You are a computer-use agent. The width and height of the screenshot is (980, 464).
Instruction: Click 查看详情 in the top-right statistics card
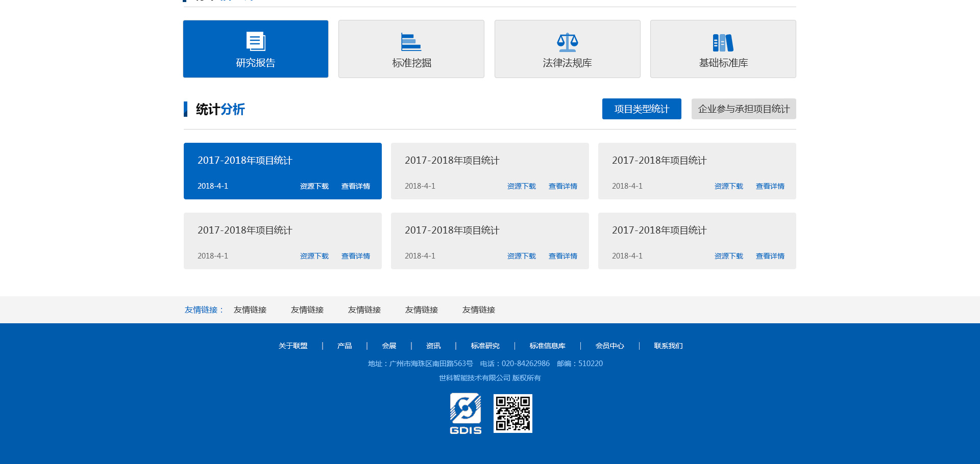coord(770,186)
